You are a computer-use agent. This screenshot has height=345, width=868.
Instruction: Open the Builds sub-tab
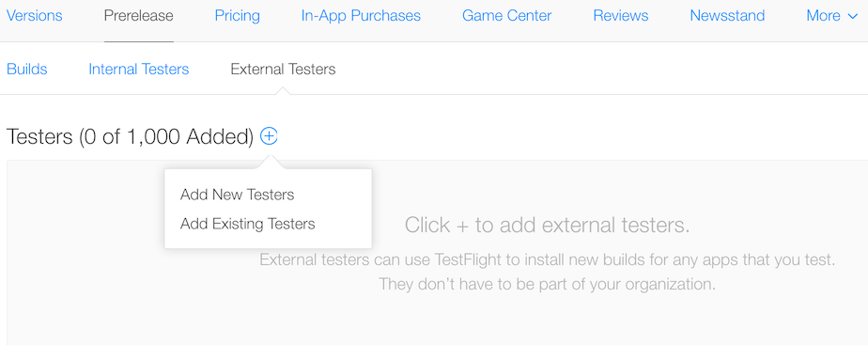tap(26, 70)
